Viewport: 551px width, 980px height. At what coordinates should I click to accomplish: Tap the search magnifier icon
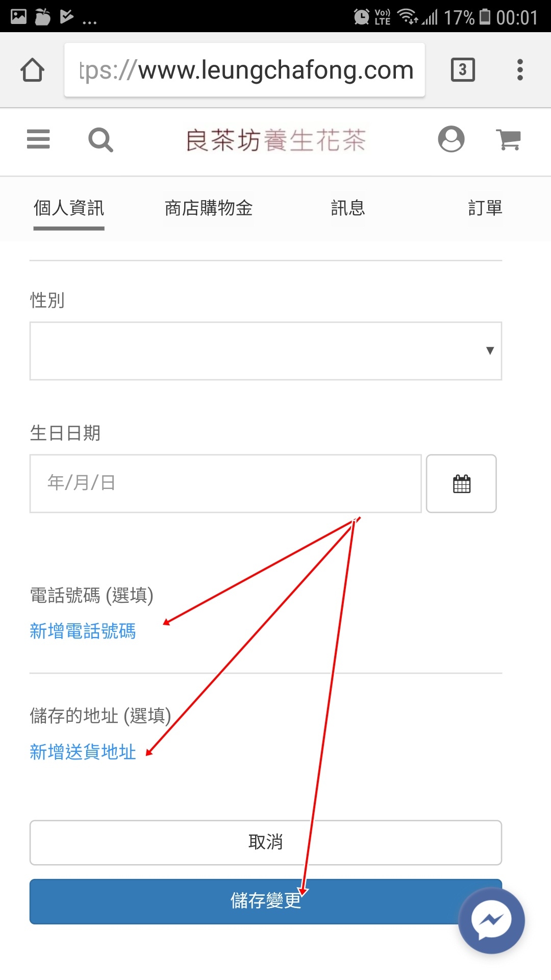tap(101, 140)
